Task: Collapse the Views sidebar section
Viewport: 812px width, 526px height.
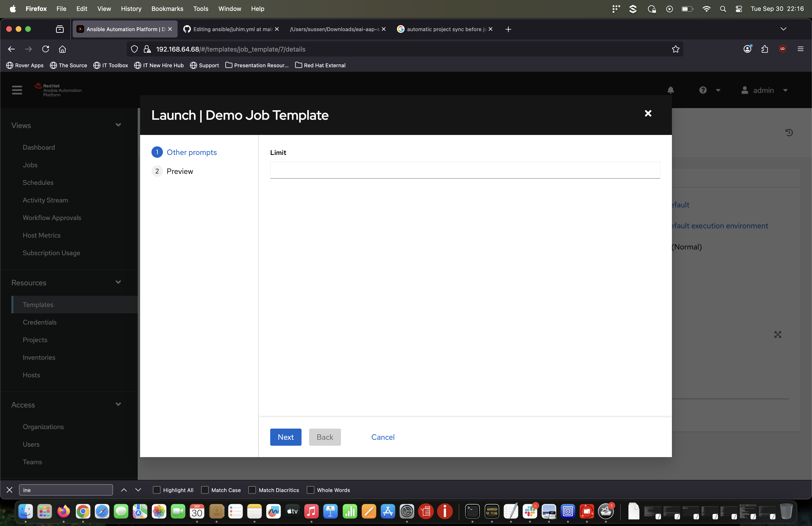Action: (x=118, y=125)
